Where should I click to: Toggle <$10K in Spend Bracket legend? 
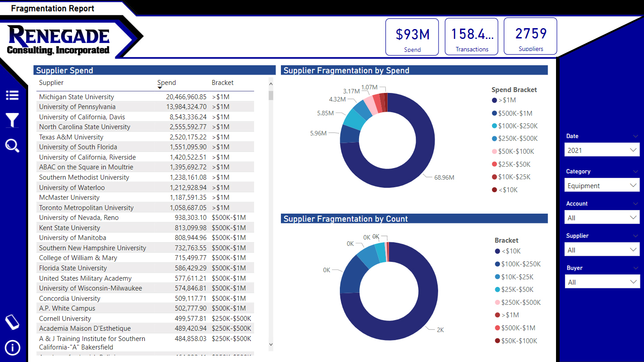pos(505,189)
